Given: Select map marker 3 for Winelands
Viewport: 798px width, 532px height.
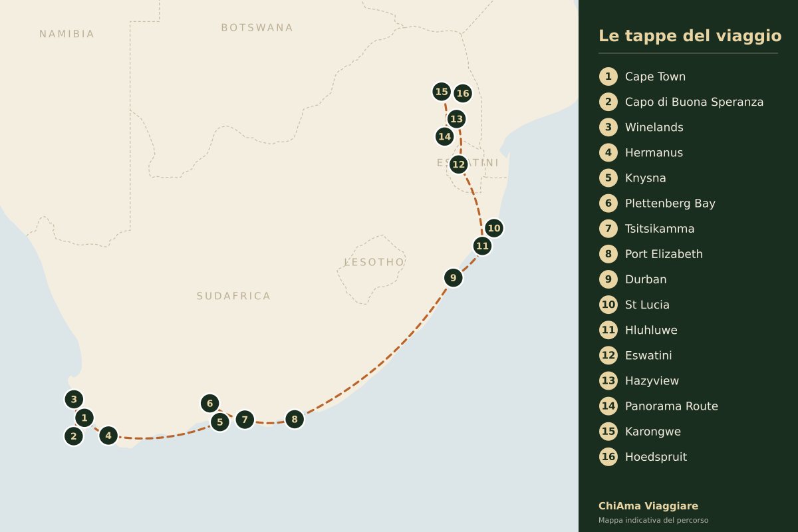Looking at the screenshot, I should [x=74, y=400].
